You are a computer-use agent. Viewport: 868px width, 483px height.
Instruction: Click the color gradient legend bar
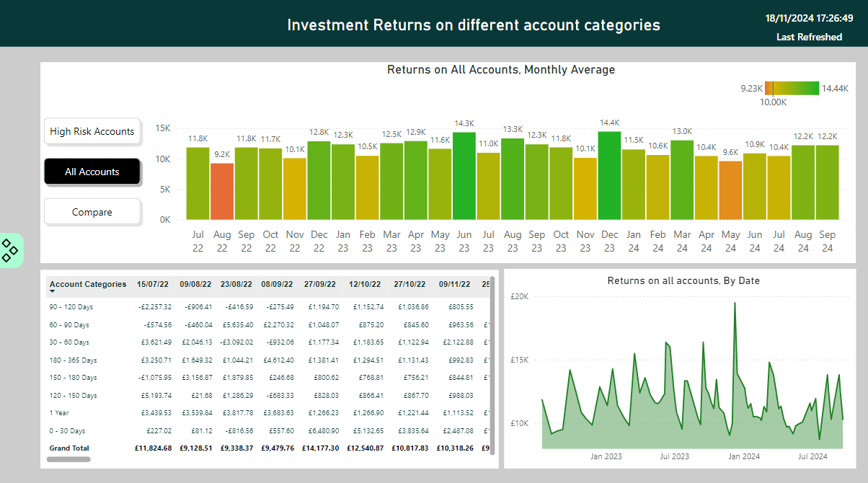pos(792,89)
